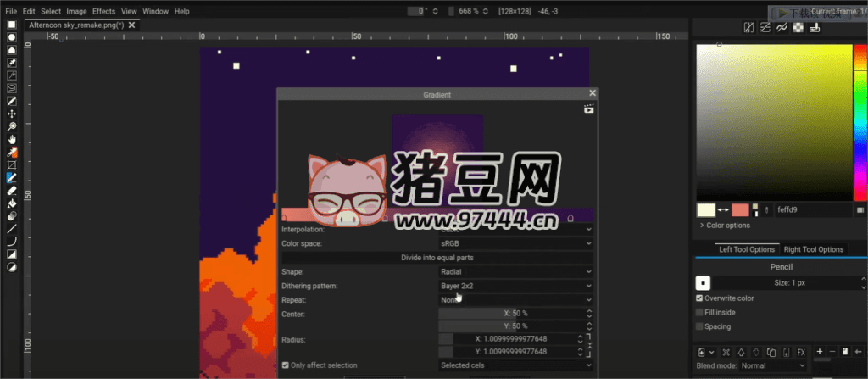Select the Rectangle shape tool
868x379 pixels.
coord(12,254)
